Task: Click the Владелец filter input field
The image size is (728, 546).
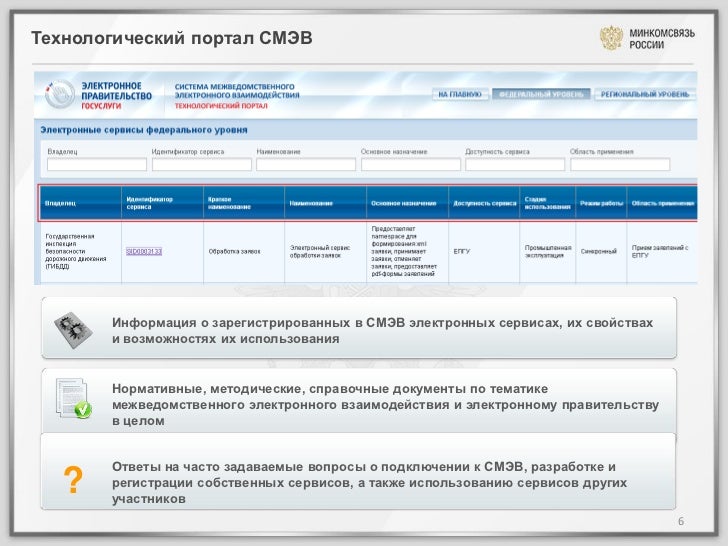Action: 97,164
